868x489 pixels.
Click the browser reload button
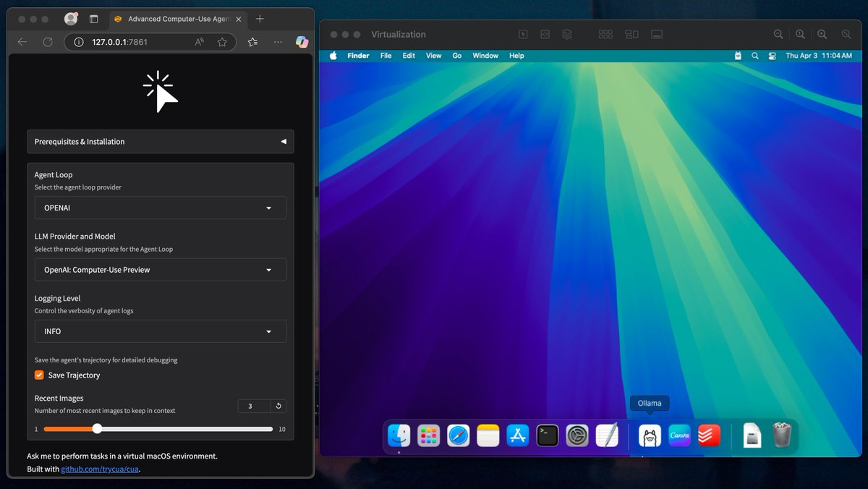click(48, 42)
